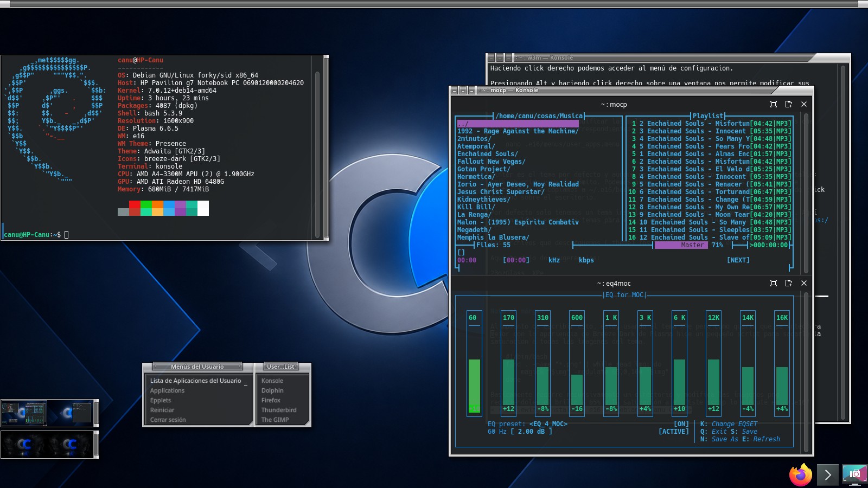
Task: Select the first desktop thumbnail in the pager
Action: tap(24, 413)
